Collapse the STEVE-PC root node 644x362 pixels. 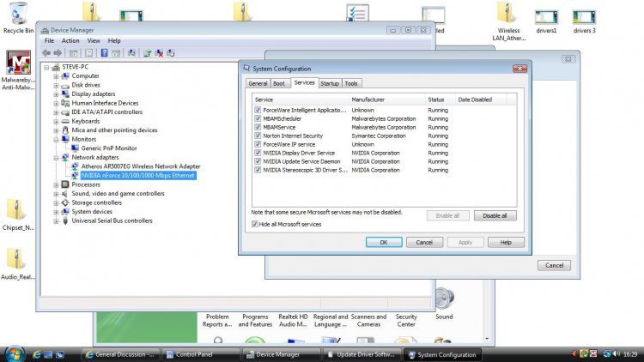click(46, 67)
